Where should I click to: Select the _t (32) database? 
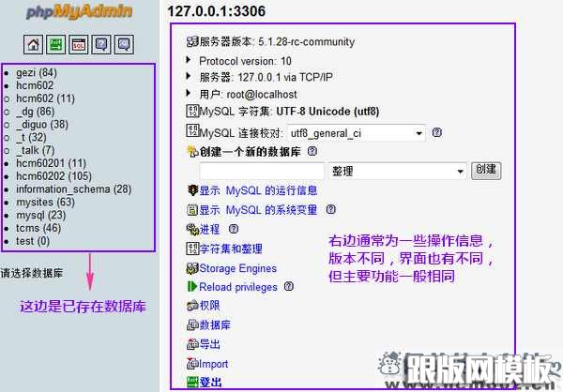click(31, 137)
